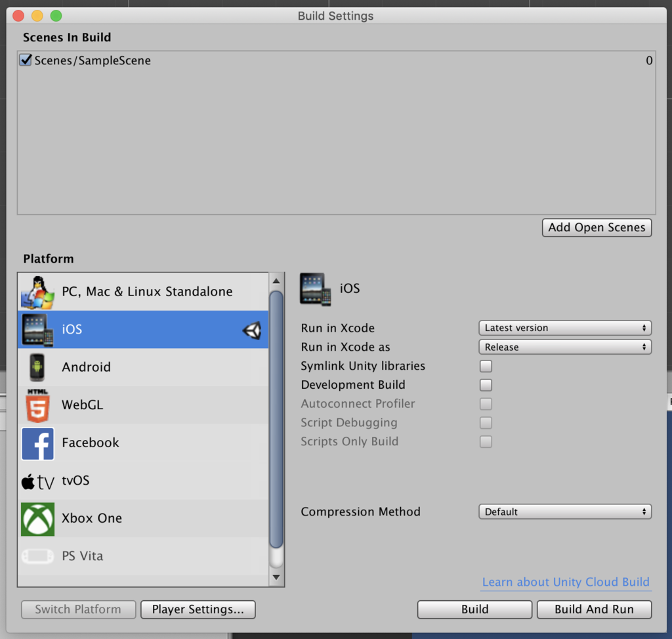Select the tvOS platform
The image size is (672, 639).
[143, 480]
